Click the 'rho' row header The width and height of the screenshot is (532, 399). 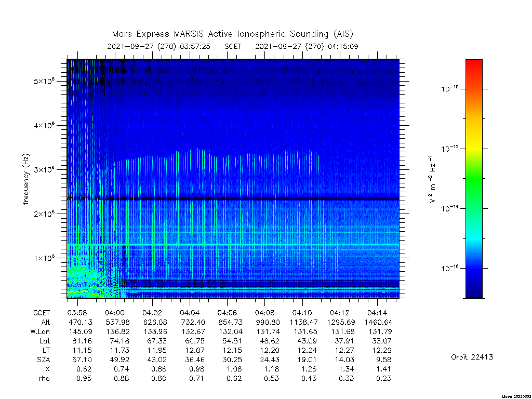tap(44, 378)
